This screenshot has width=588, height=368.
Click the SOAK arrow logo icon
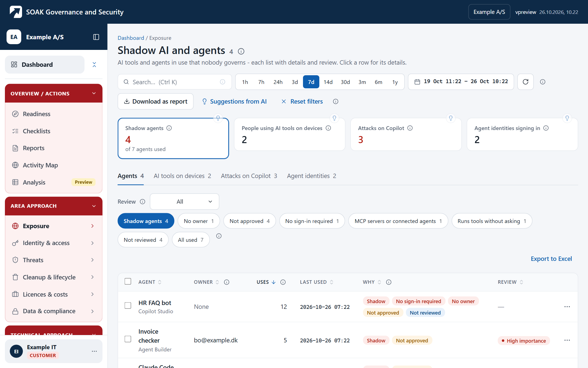coord(16,12)
